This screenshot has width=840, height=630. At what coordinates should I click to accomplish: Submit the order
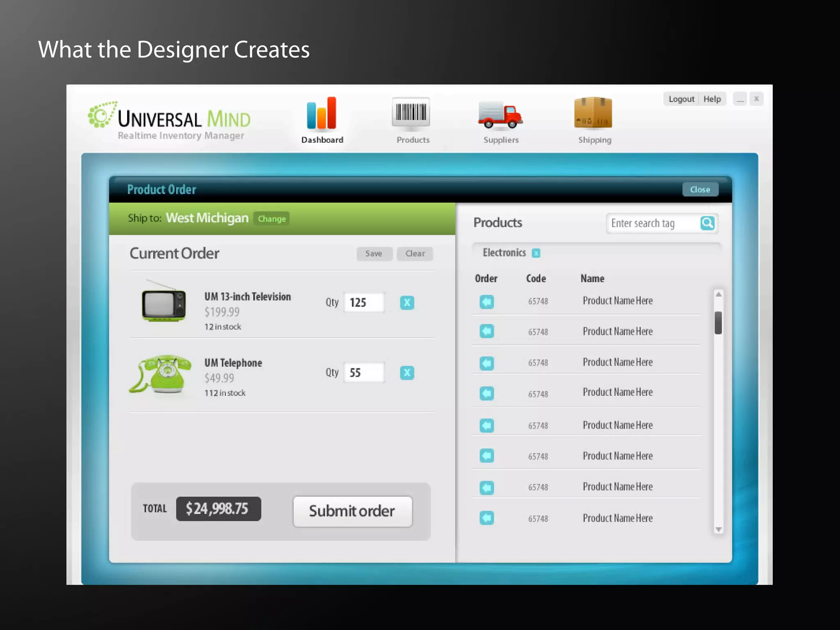click(352, 511)
